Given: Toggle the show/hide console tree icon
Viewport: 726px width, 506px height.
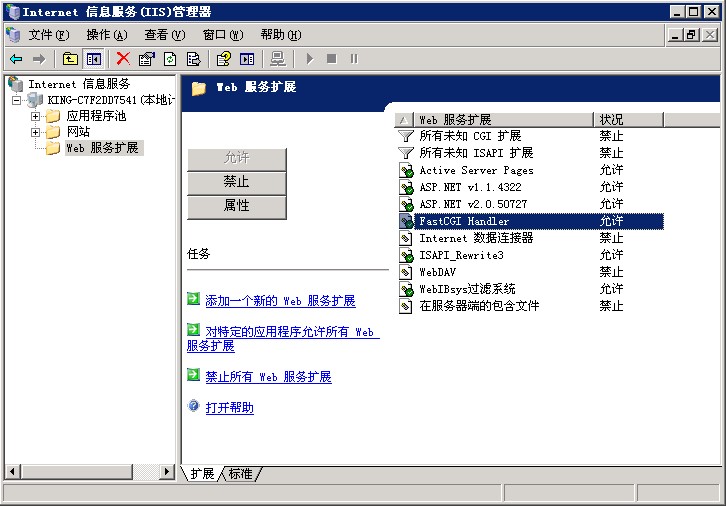Looking at the screenshot, I should (94, 59).
